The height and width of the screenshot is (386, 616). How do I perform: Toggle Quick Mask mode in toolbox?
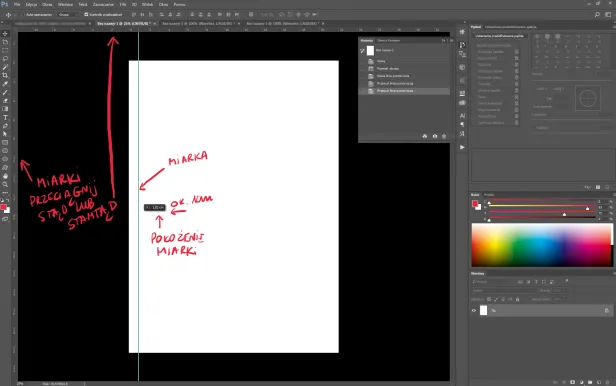coord(5,220)
